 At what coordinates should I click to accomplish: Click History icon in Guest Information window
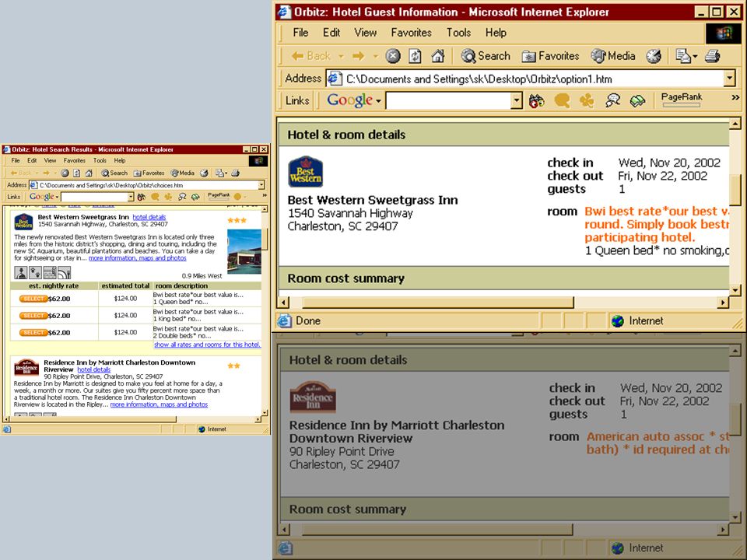pos(654,56)
